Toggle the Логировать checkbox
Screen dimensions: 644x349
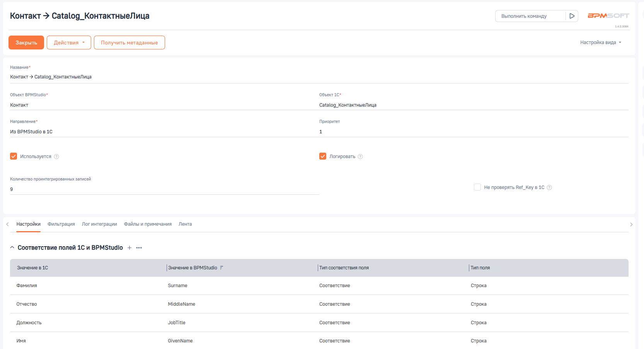[x=323, y=157]
